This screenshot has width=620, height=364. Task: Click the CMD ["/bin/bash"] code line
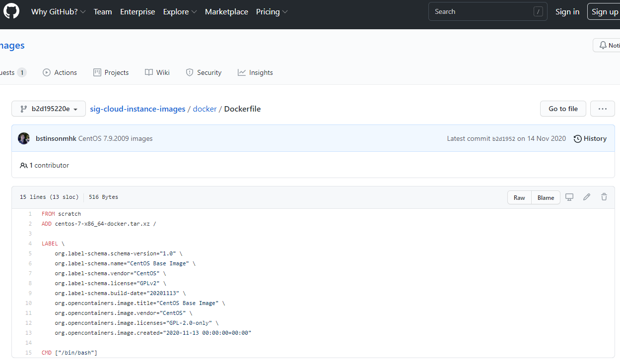(x=69, y=353)
